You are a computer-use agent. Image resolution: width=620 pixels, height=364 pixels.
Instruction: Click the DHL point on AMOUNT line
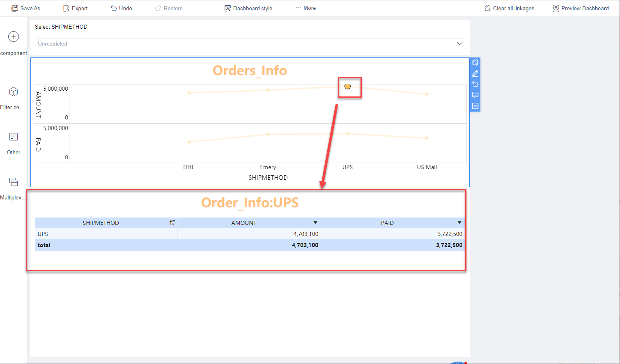click(189, 93)
